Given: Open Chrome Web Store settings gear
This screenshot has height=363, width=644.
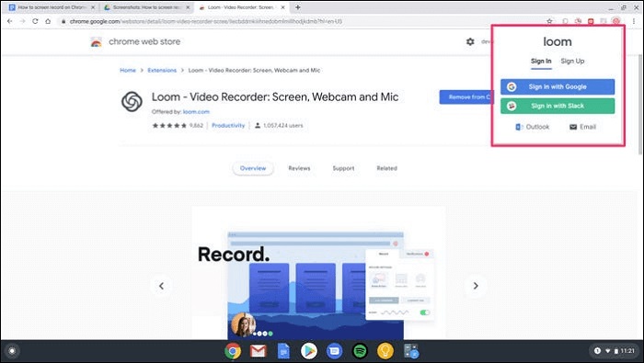Looking at the screenshot, I should (470, 41).
